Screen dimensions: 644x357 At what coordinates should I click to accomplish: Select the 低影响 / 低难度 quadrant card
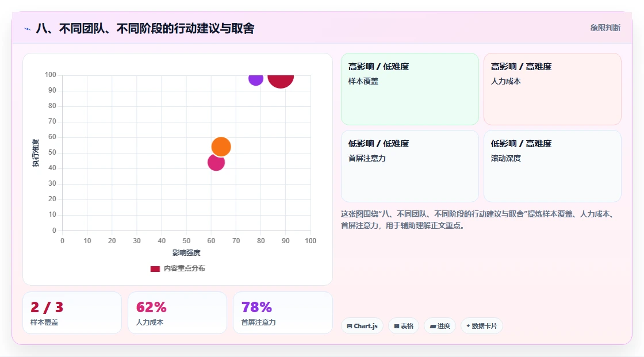410,166
